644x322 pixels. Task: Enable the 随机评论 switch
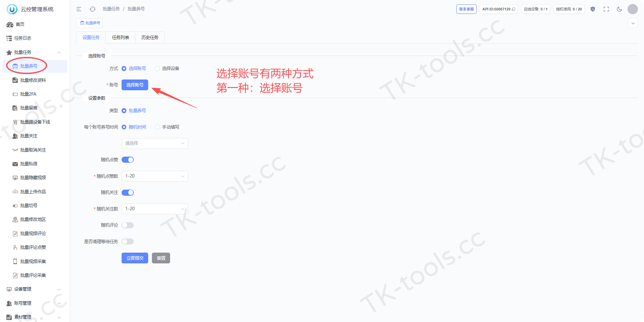(x=128, y=225)
